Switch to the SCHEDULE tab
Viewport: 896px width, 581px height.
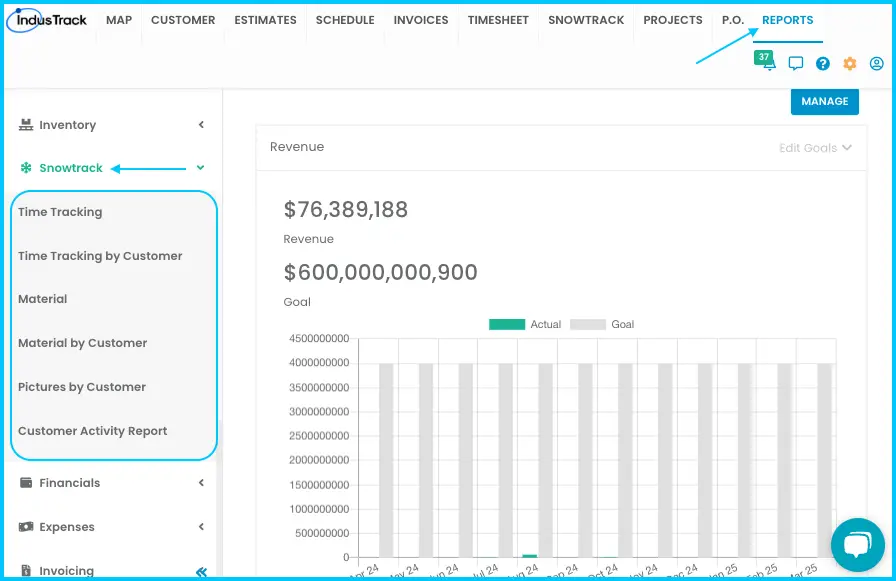tap(345, 20)
